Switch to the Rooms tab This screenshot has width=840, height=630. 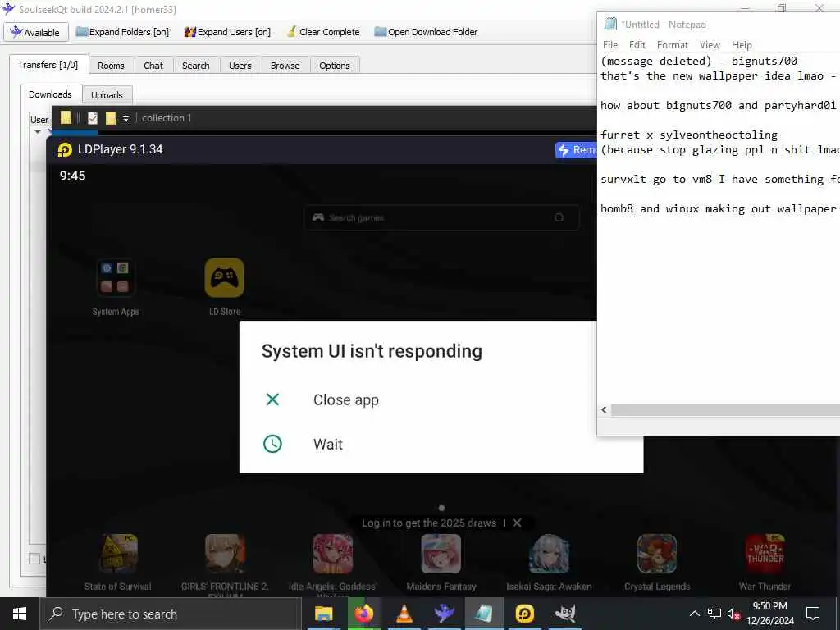pos(111,66)
